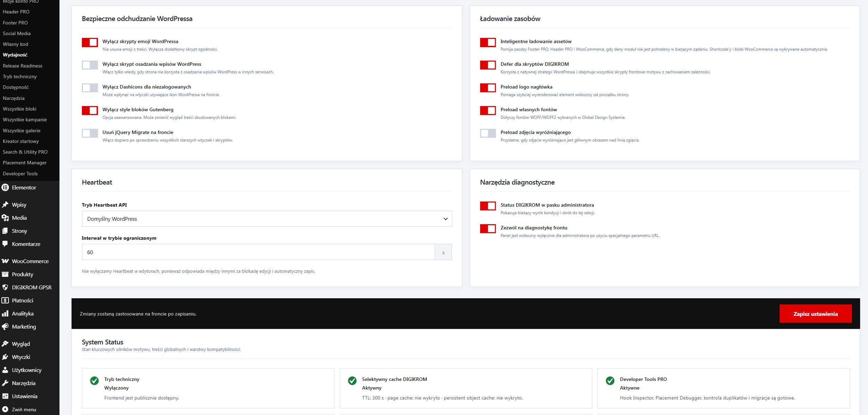Viewport: 868px width, 415px height.
Task: Toggle off Defer dla skryptów DIGIKROM
Action: pyautogui.click(x=488, y=65)
